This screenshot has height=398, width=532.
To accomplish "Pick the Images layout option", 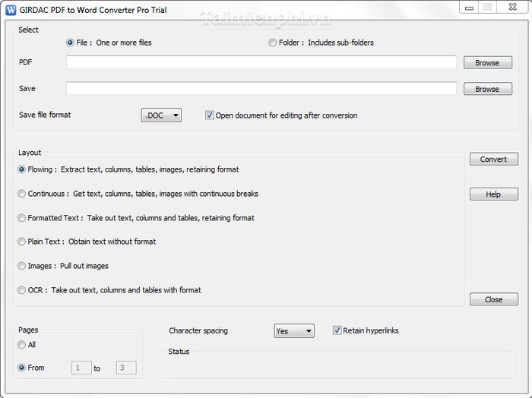I will click(22, 266).
